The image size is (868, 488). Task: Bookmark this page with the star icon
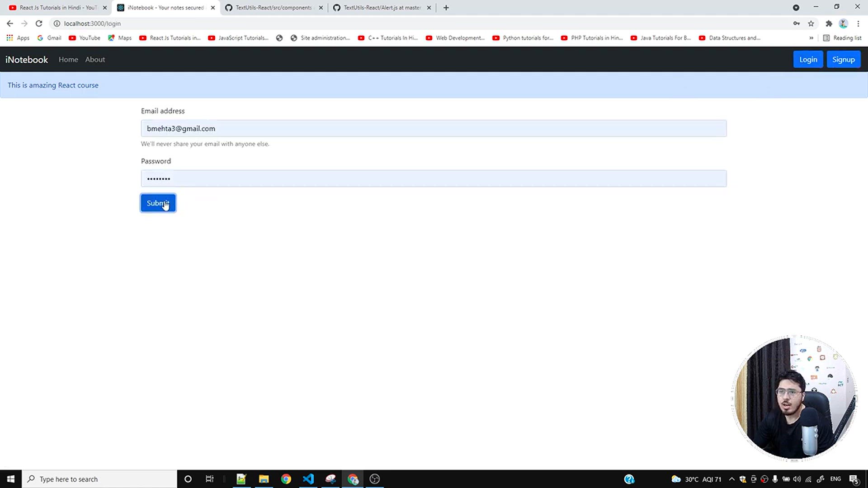[811, 23]
